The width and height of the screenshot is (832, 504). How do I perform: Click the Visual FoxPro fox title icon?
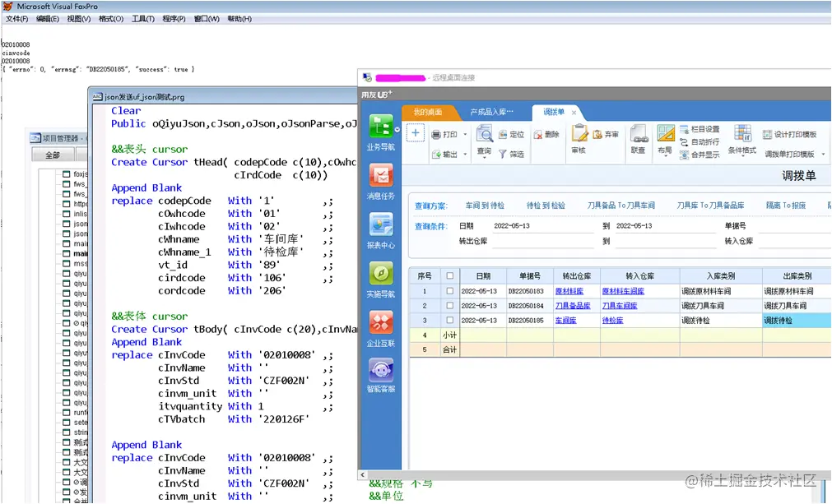pos(7,7)
